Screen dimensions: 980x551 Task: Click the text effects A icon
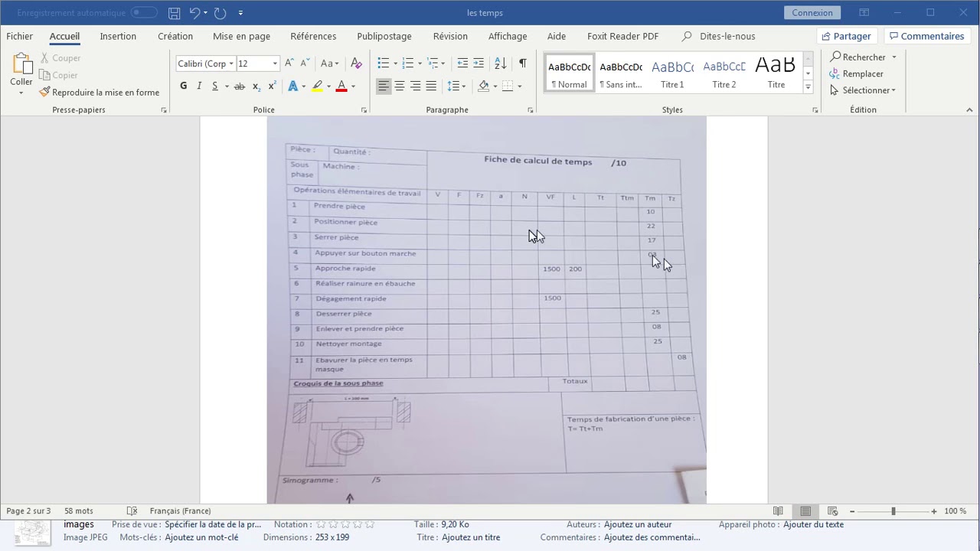coord(292,86)
